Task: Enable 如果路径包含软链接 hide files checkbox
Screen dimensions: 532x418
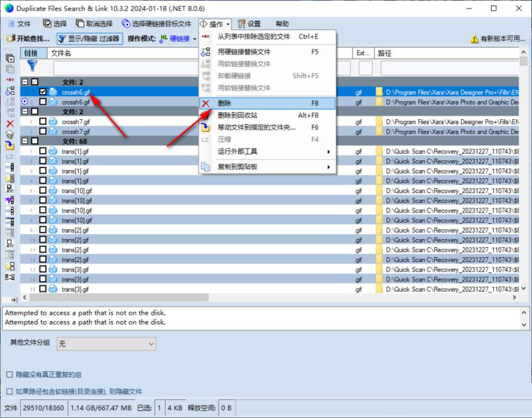Action: [x=10, y=392]
